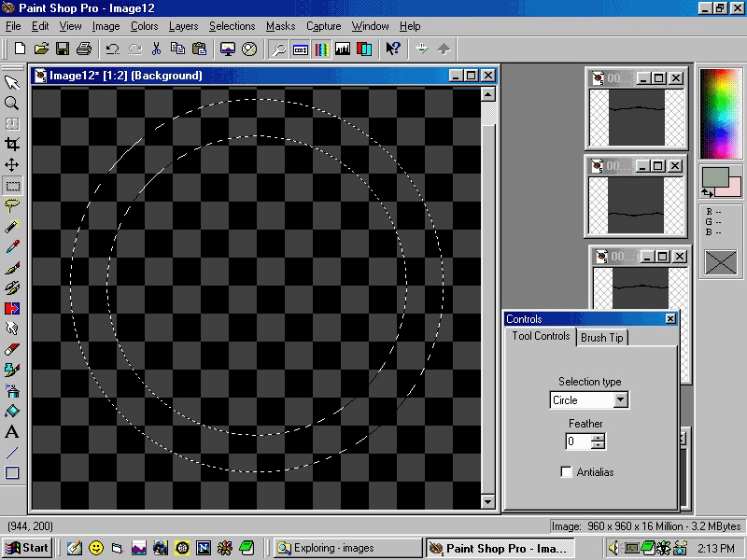Image resolution: width=747 pixels, height=560 pixels.
Task: Click the Cut scissors icon
Action: click(x=156, y=49)
